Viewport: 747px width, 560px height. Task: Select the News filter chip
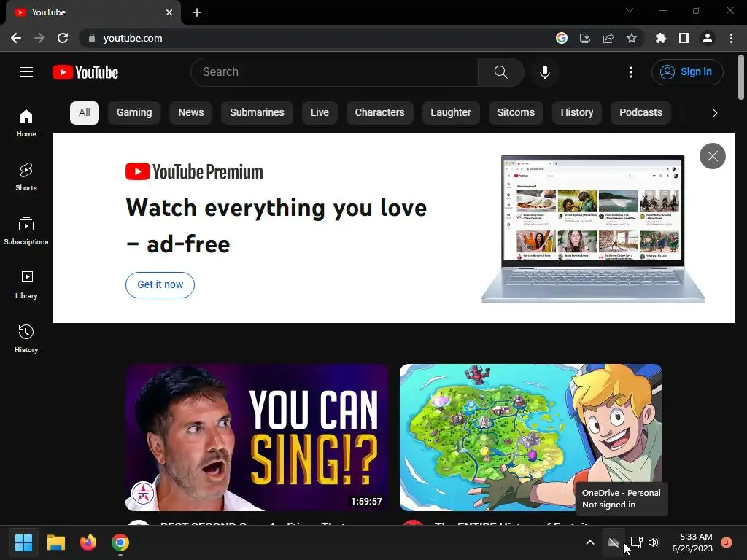point(190,113)
